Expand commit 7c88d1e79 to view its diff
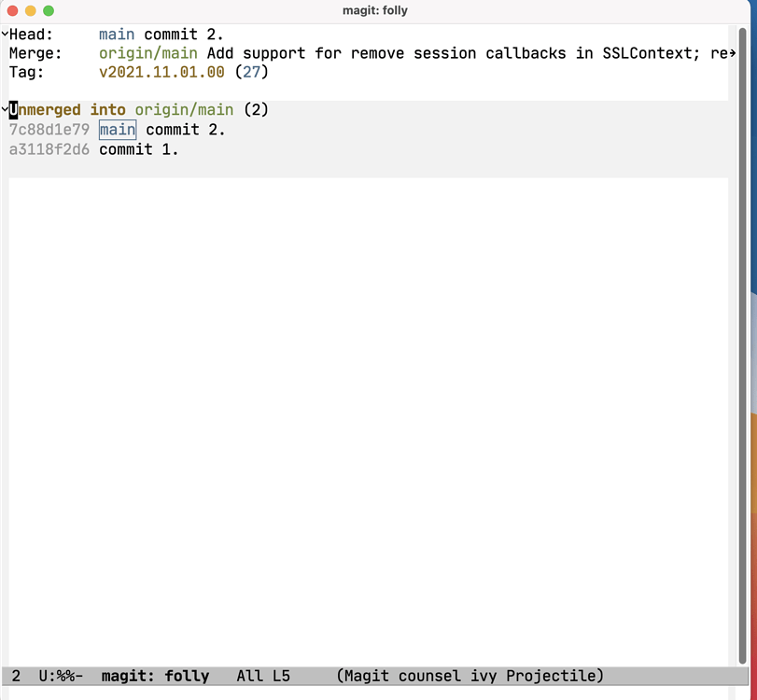The width and height of the screenshot is (757, 700). click(45, 130)
